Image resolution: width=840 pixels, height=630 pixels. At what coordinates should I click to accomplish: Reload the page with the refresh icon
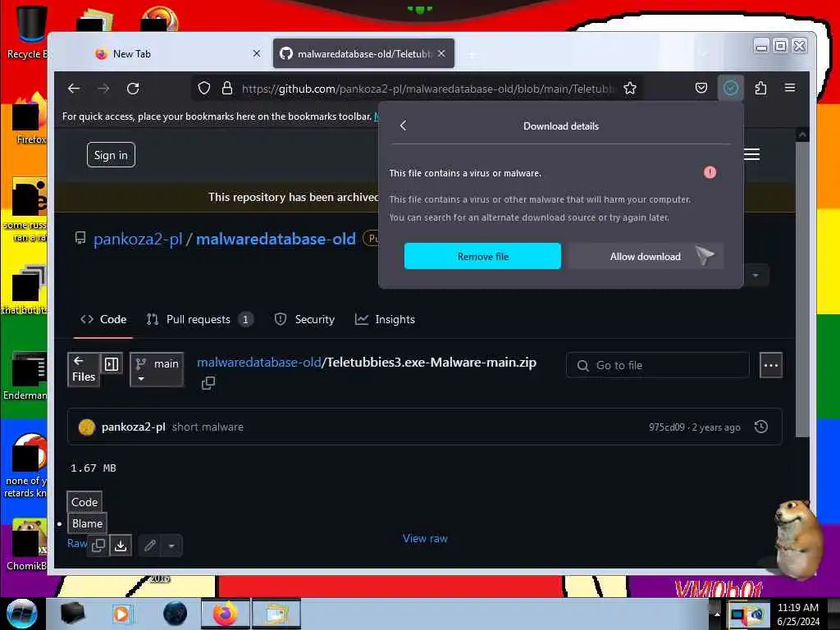click(133, 89)
